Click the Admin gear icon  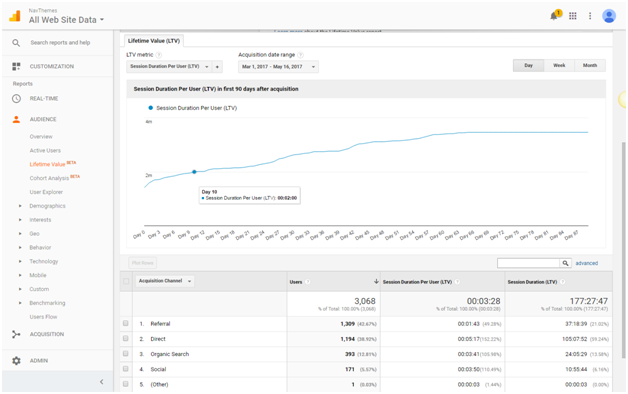[16, 361]
